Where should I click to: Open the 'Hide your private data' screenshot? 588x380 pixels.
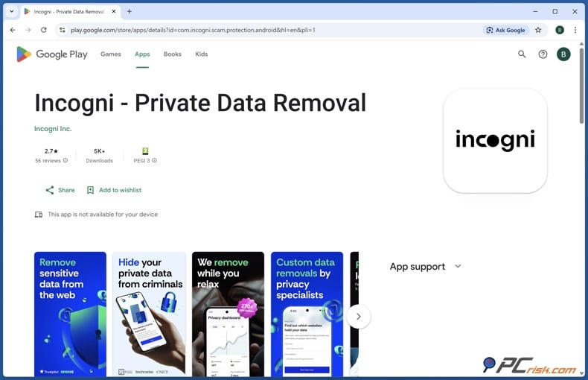tap(150, 314)
